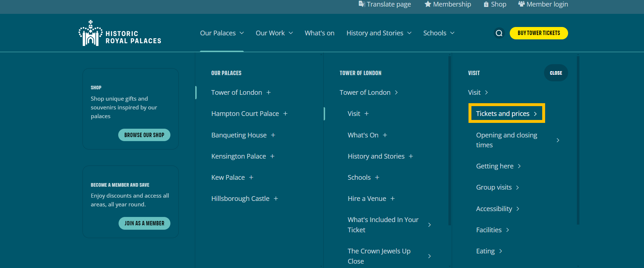Click the Translate page icon
This screenshot has width=644, height=268.
point(362,4)
